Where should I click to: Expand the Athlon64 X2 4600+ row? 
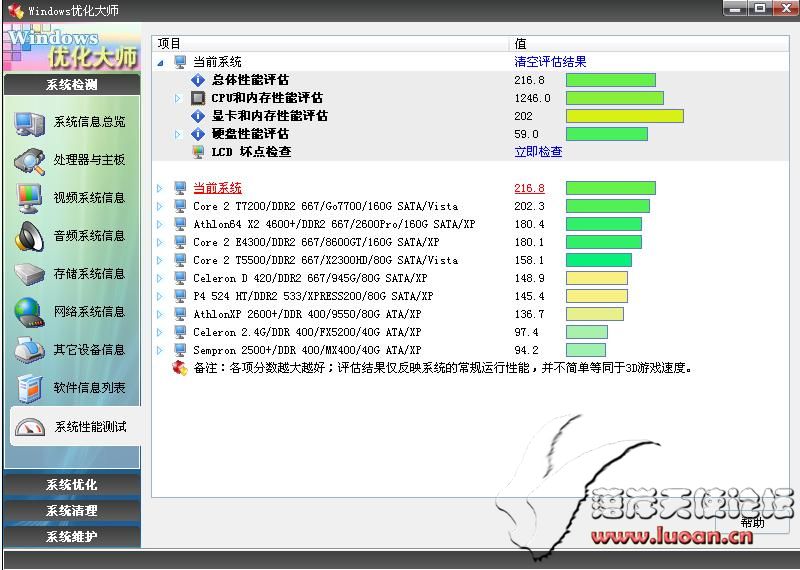tap(160, 224)
